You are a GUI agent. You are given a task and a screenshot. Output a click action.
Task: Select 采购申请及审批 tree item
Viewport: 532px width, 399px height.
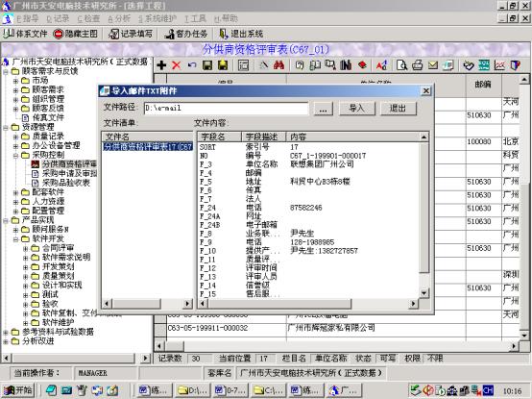tap(69, 173)
